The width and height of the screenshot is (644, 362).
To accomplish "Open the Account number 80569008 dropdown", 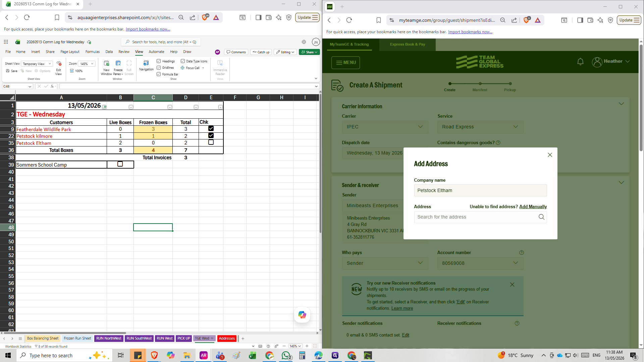I will pos(480,263).
